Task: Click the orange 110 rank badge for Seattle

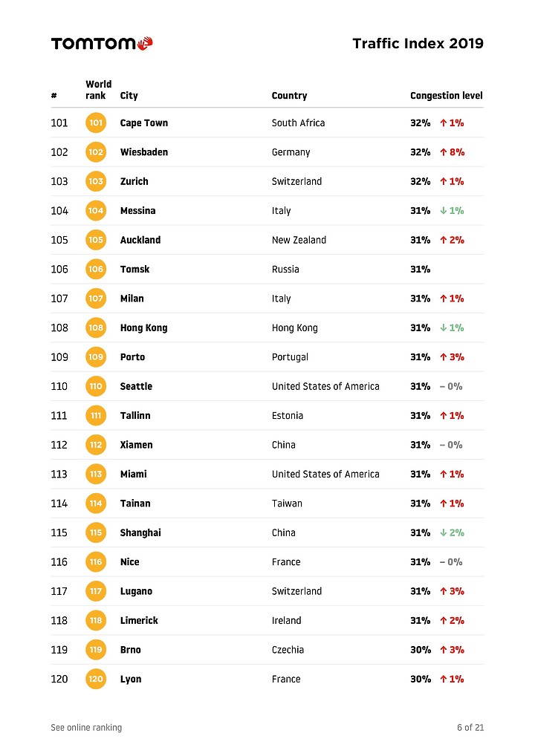Action: coord(96,386)
